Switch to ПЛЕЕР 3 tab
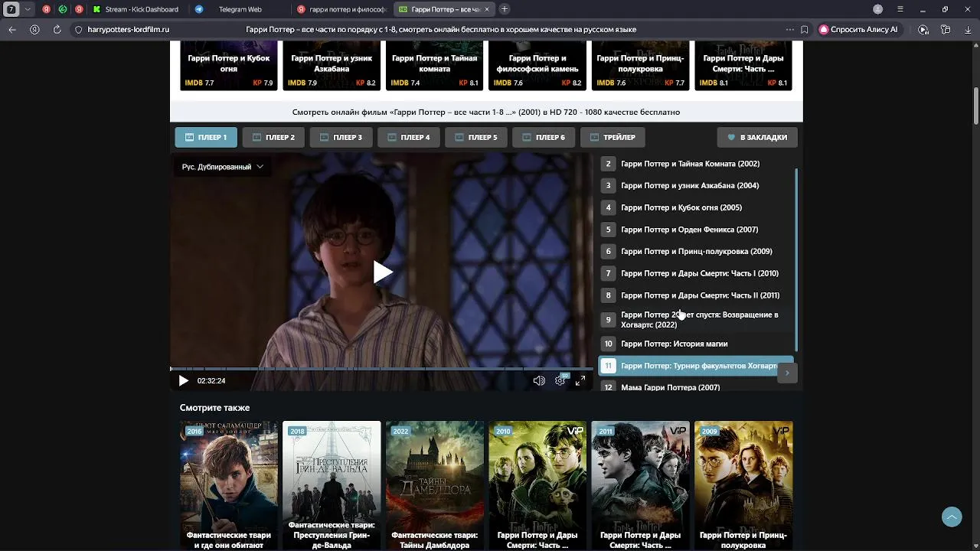 pyautogui.click(x=341, y=137)
